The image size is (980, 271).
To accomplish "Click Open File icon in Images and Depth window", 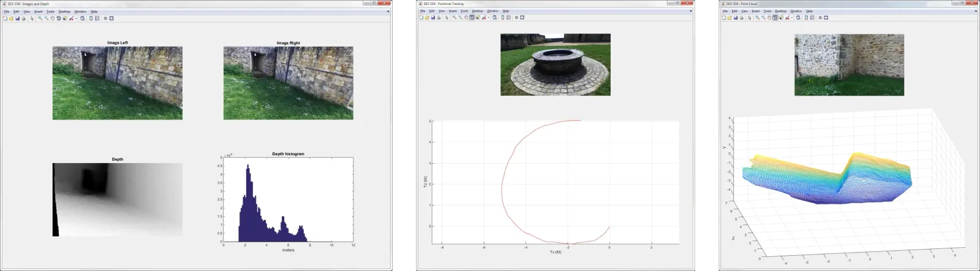I will point(11,18).
